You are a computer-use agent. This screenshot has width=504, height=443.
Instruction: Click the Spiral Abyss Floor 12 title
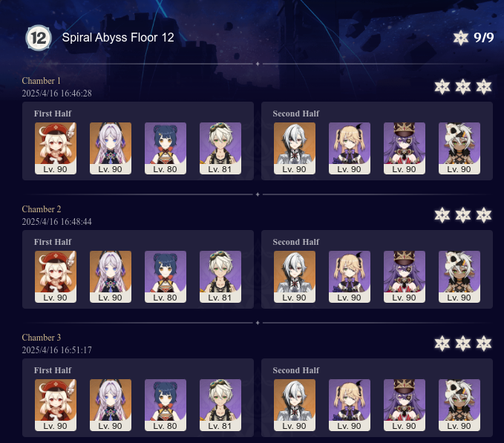click(x=118, y=38)
